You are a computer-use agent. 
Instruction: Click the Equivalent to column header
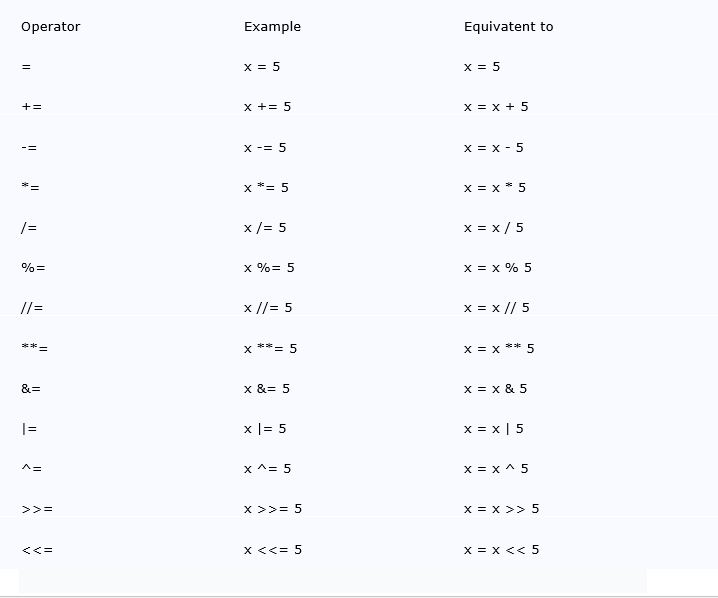pyautogui.click(x=508, y=27)
